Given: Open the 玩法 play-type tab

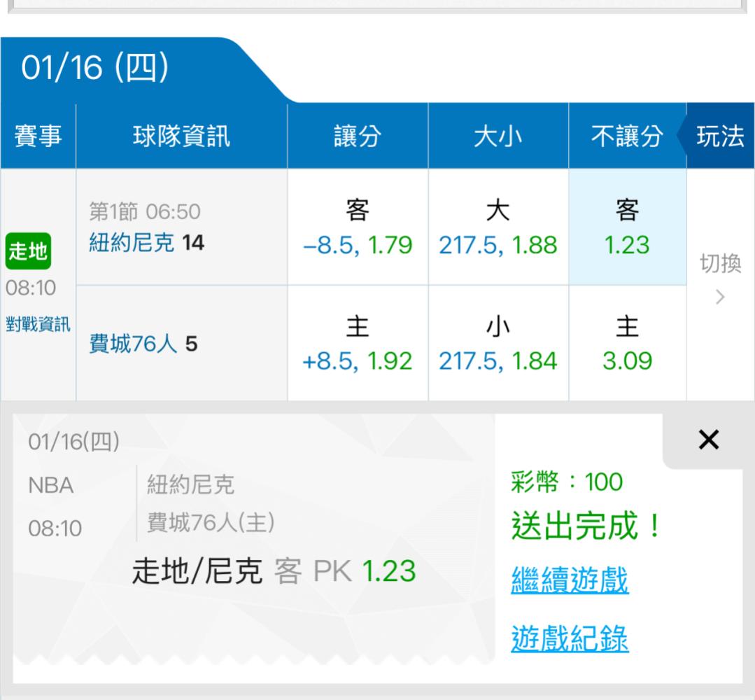Looking at the screenshot, I should pos(720,136).
